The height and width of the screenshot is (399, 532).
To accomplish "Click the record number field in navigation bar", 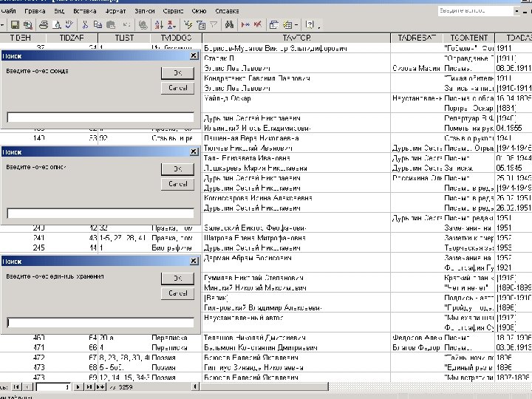I will pos(53,386).
